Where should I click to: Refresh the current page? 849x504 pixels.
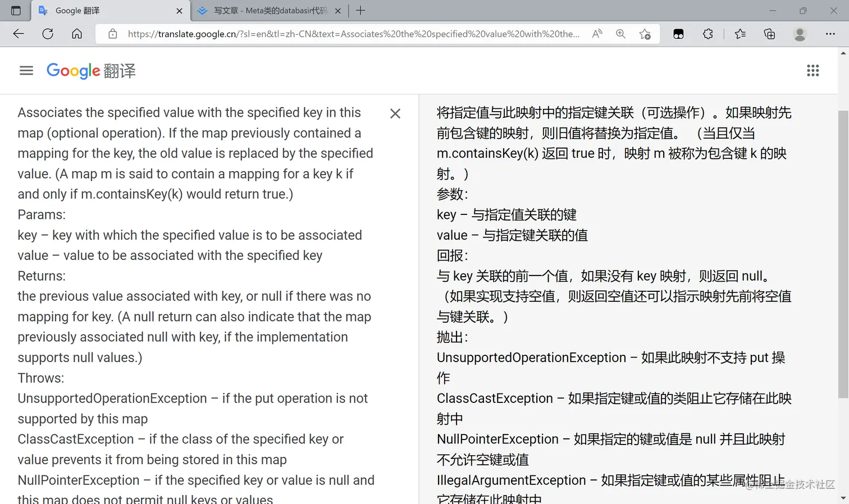click(x=48, y=34)
